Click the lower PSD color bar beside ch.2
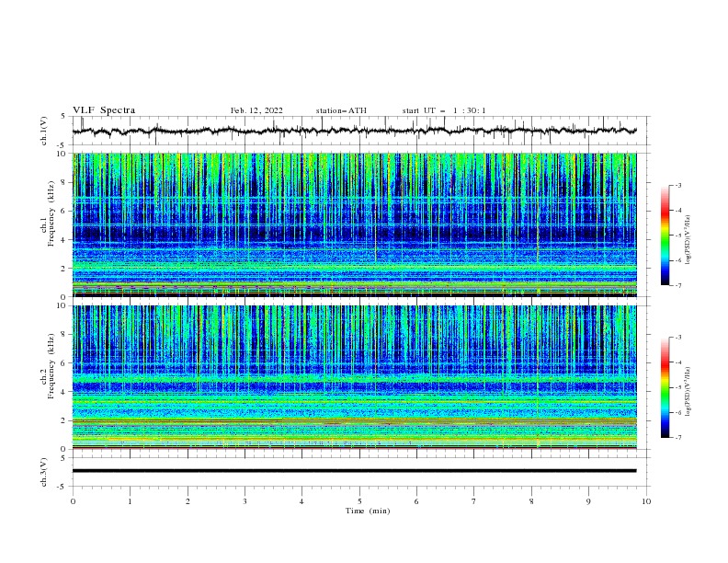 [665, 387]
